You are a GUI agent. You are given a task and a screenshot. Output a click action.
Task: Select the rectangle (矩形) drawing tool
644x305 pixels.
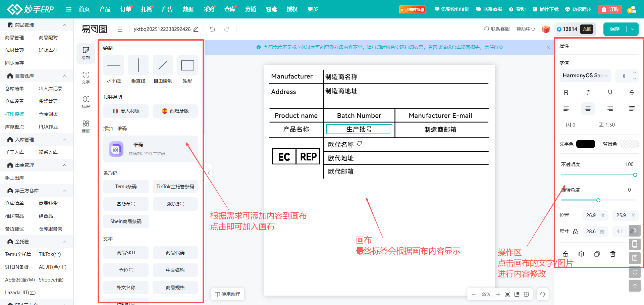[x=187, y=65]
